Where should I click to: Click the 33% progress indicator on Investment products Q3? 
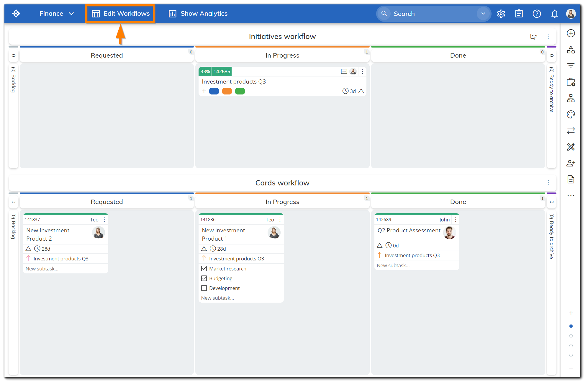coord(205,71)
